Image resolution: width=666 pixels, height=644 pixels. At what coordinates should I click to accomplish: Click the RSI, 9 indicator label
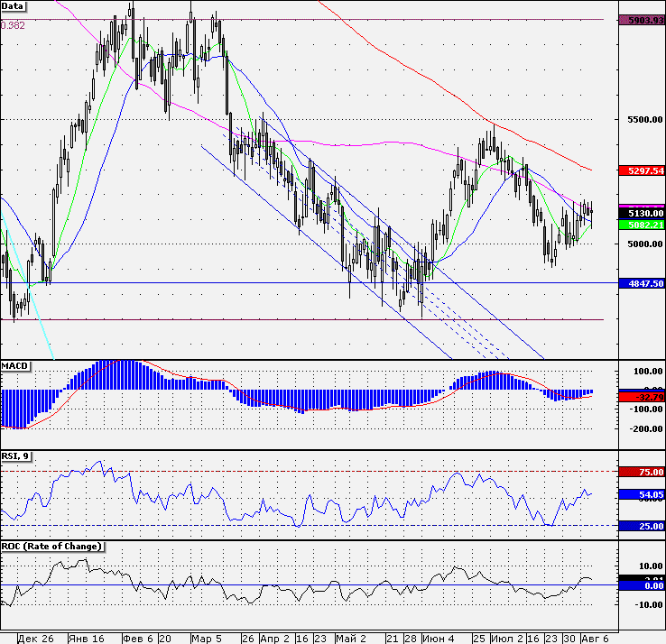(17, 456)
